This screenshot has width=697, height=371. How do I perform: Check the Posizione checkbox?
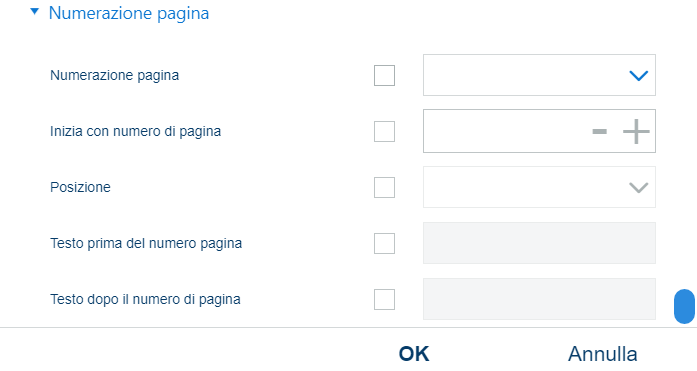click(x=385, y=187)
